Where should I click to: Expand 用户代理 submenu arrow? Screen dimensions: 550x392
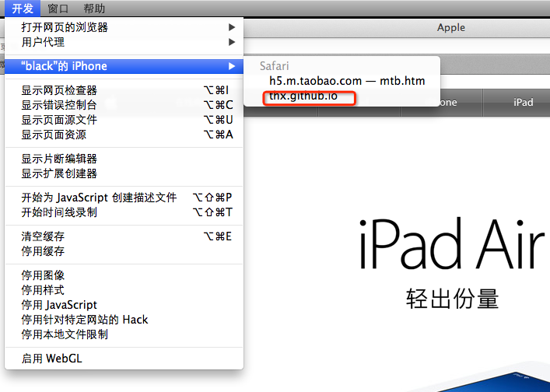pos(232,42)
